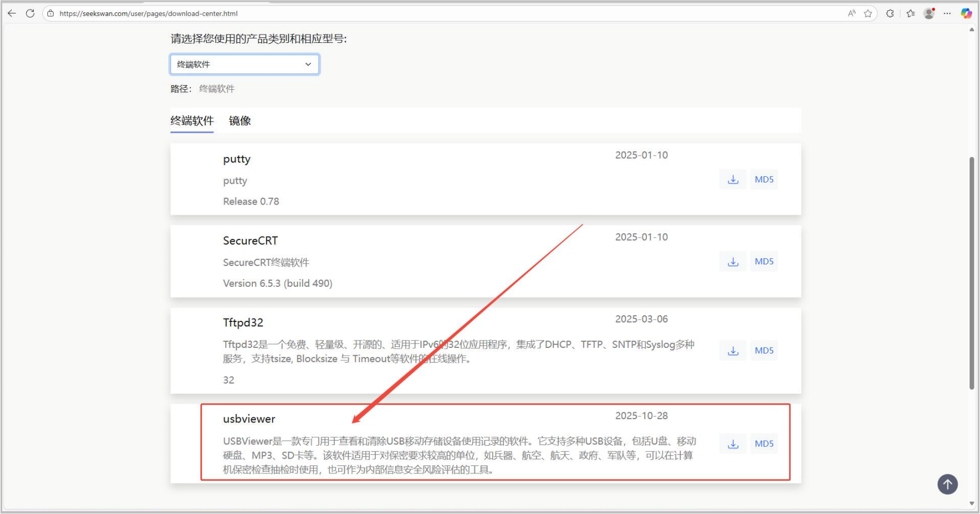Click the 终端软件 breadcrumb path link
The image size is (980, 514).
coord(217,89)
